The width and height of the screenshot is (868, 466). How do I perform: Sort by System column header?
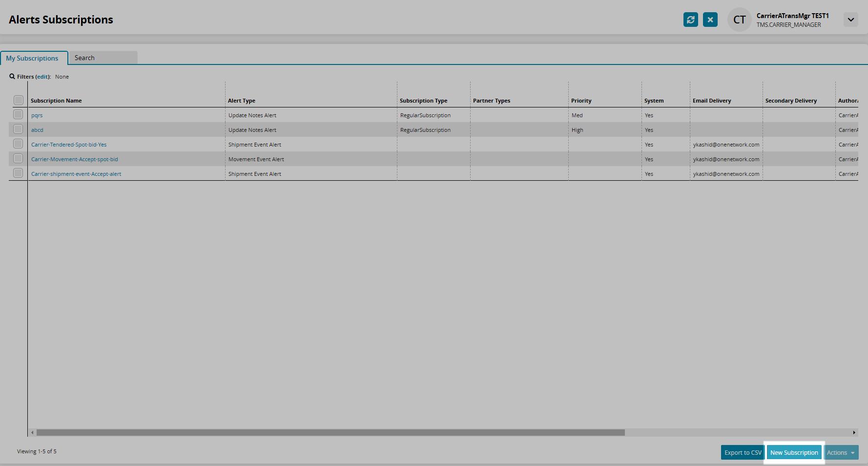point(654,101)
